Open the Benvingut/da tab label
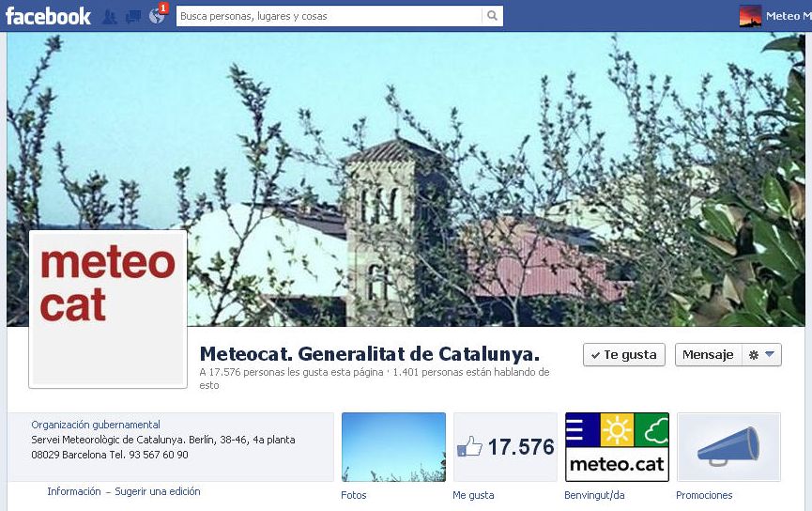 [594, 495]
